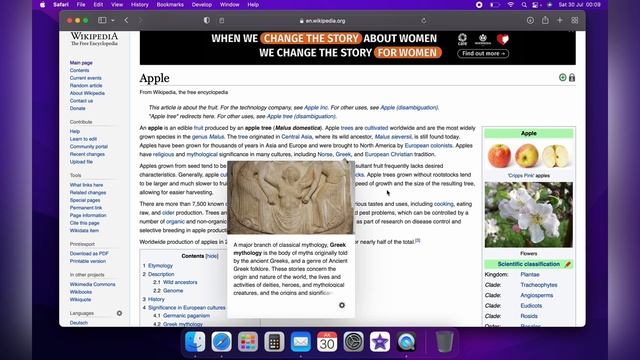Image resolution: width=640 pixels, height=360 pixels.
Task: Open a new tab with plus icon
Action: click(560, 20)
